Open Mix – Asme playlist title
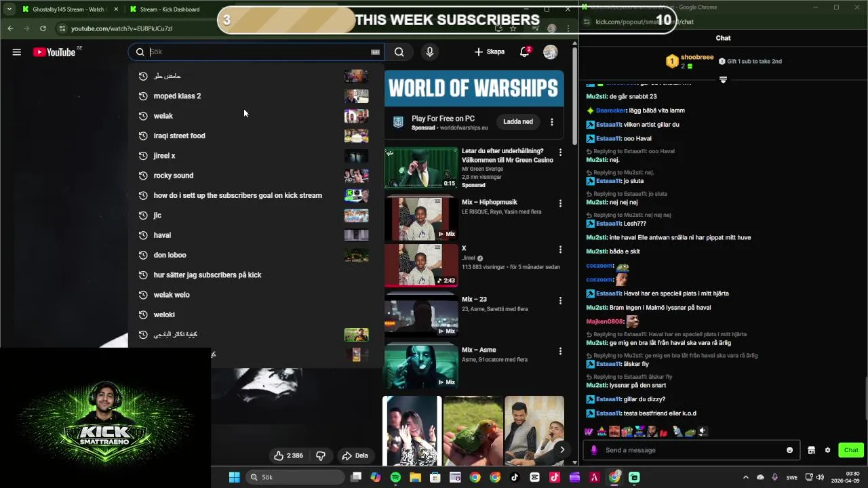Screen dimensions: 868x488 [479, 350]
